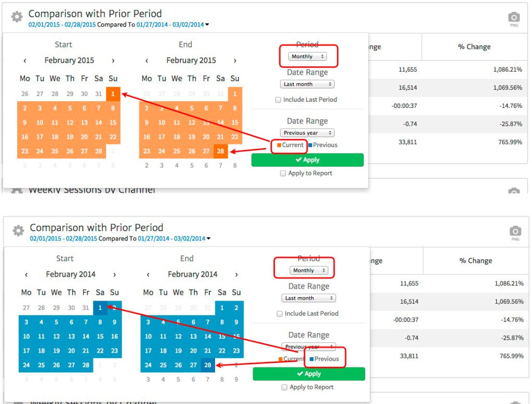Enable Include Last Period beside the orange calendars
The width and height of the screenshot is (532, 404).
[278, 100]
